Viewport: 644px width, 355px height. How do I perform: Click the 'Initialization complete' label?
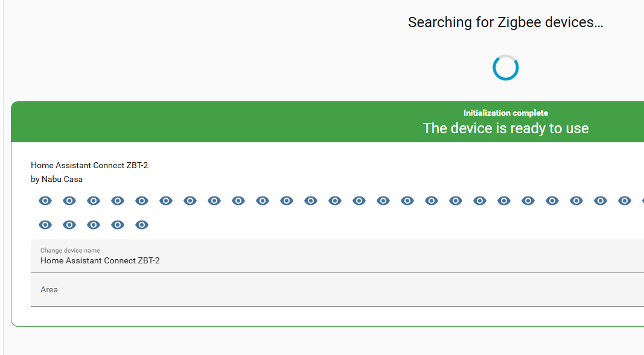(505, 113)
